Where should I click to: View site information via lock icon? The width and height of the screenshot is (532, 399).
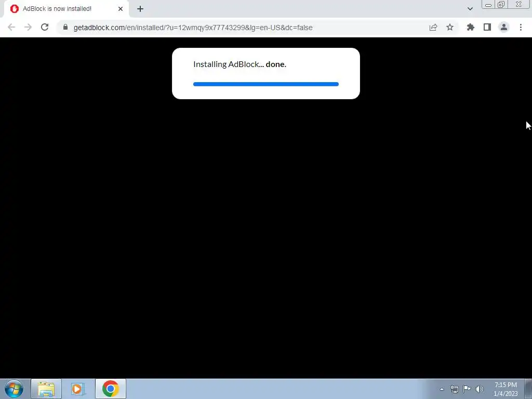pos(65,27)
